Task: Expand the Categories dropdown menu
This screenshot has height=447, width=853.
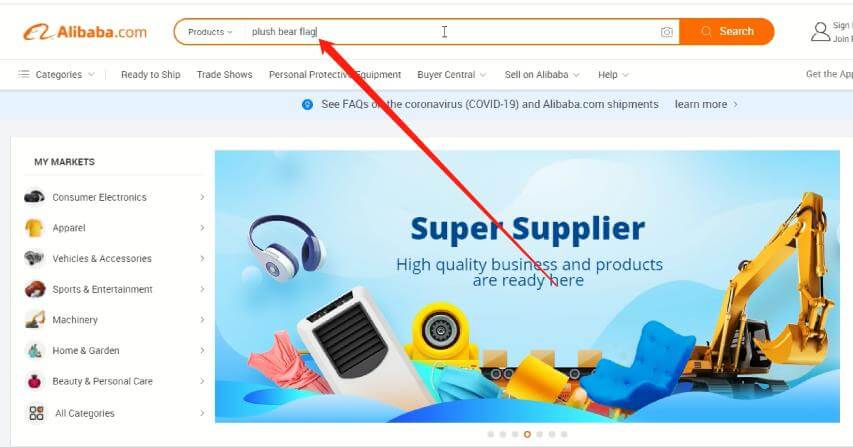Action: pos(56,74)
